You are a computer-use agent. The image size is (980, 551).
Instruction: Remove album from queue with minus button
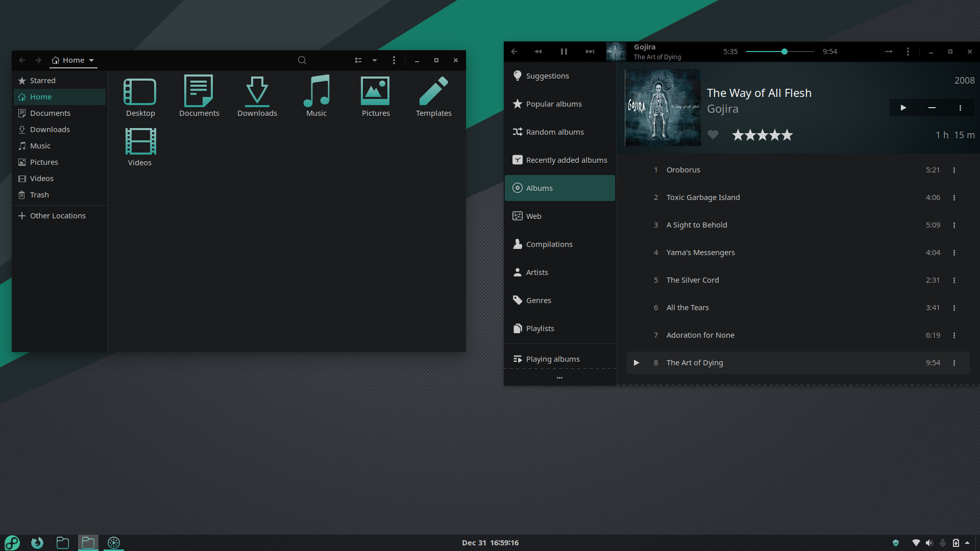point(932,108)
